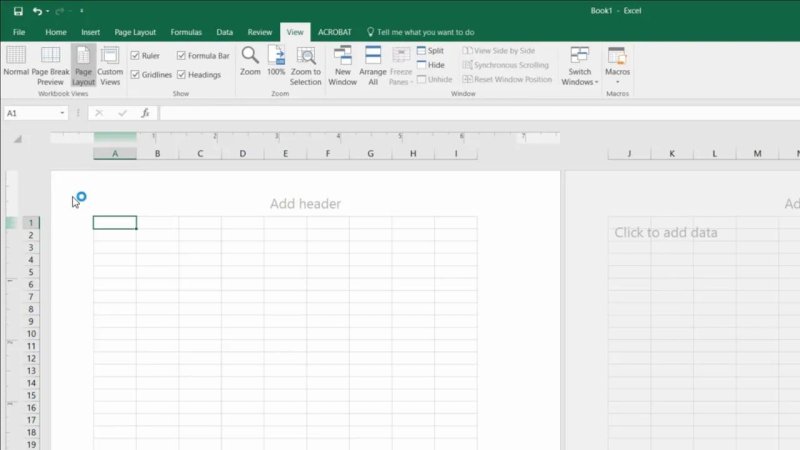Click Zoom to Selection

click(x=306, y=66)
